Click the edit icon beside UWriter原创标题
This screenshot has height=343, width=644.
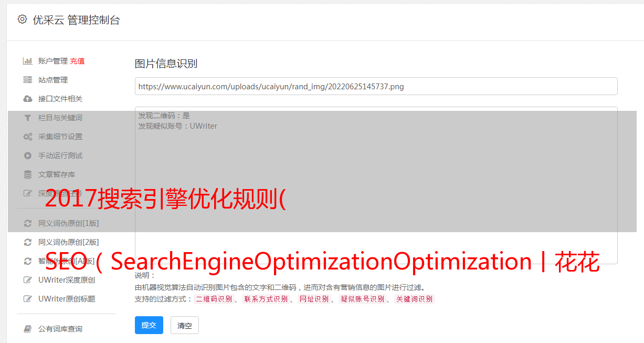(27, 299)
